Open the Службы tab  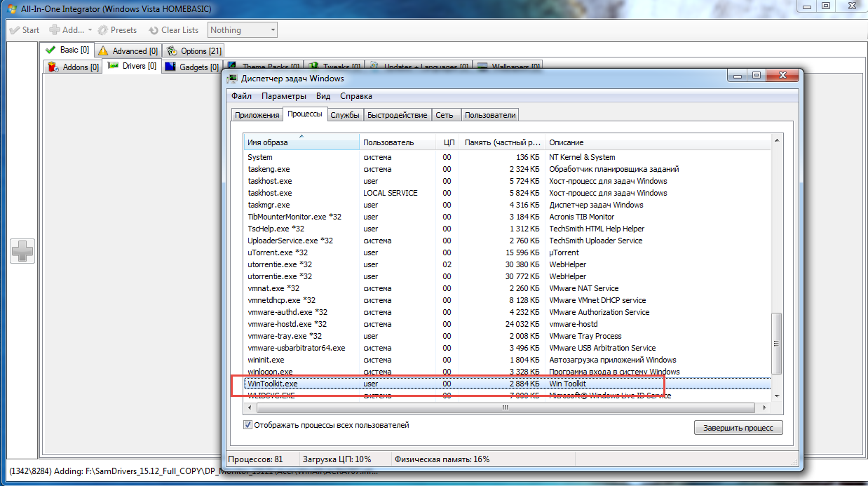click(x=345, y=115)
